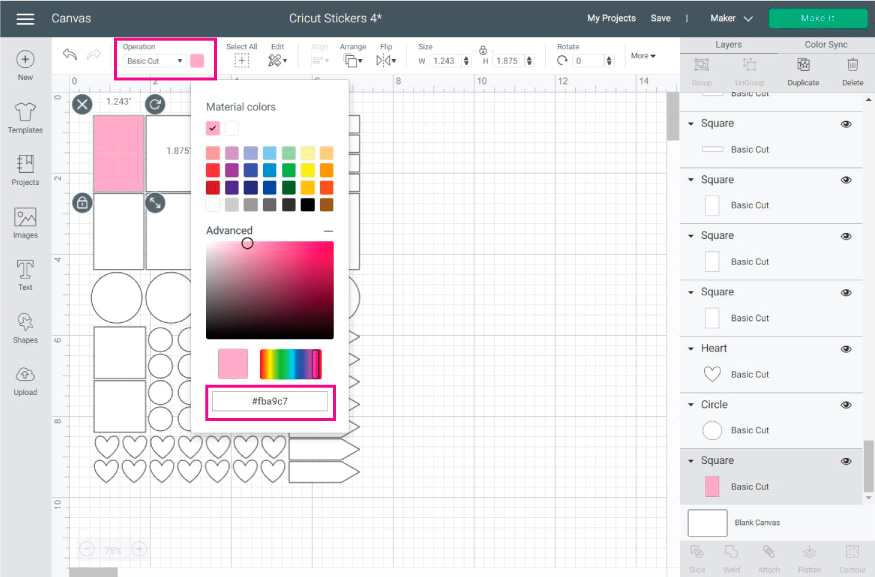Click the rotate handle on selected square
The height and width of the screenshot is (577, 875).
click(x=155, y=104)
